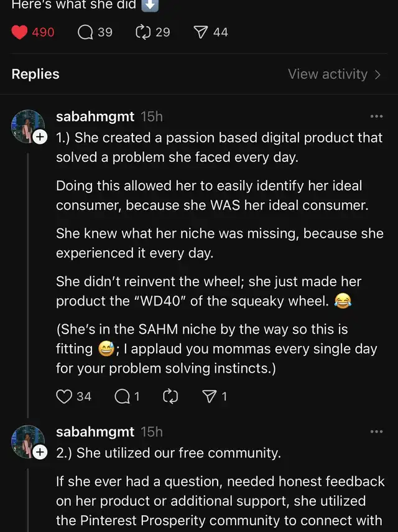
Task: Tap the second reply's sabahmgmt avatar photo
Action: coord(26,441)
